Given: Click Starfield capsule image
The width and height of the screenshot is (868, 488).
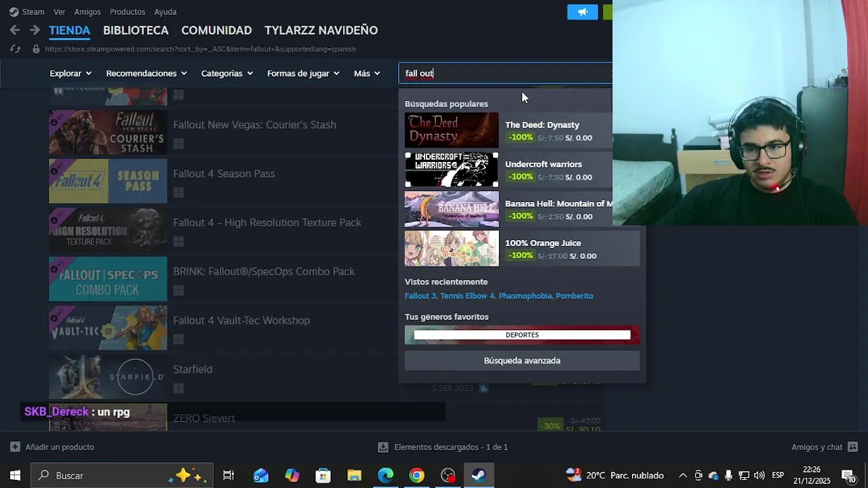Looking at the screenshot, I should [x=108, y=377].
